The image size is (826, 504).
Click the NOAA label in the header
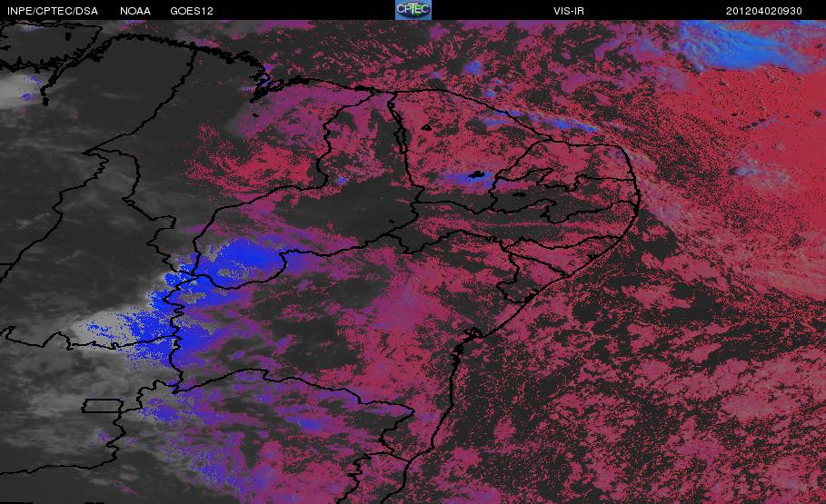click(134, 11)
